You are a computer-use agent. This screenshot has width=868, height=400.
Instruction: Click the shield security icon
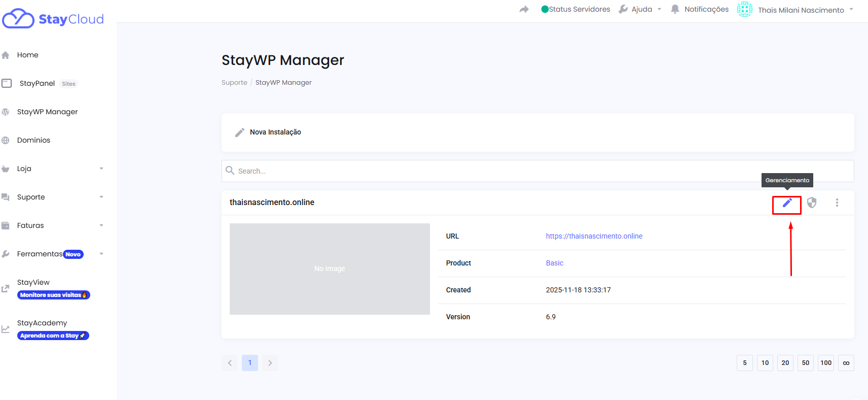[812, 203]
